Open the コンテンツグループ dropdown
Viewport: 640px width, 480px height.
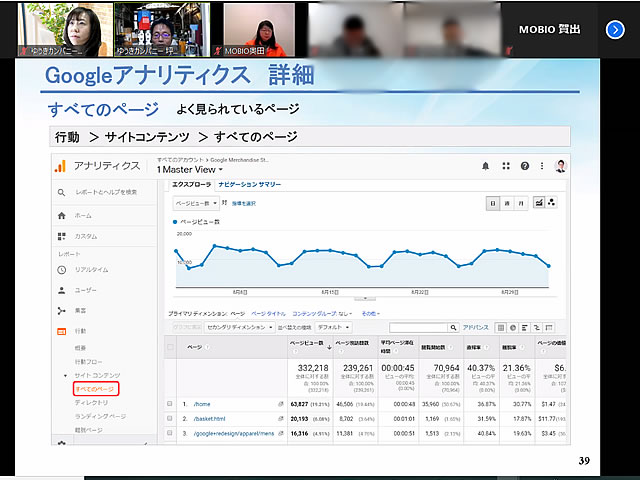pos(322,313)
